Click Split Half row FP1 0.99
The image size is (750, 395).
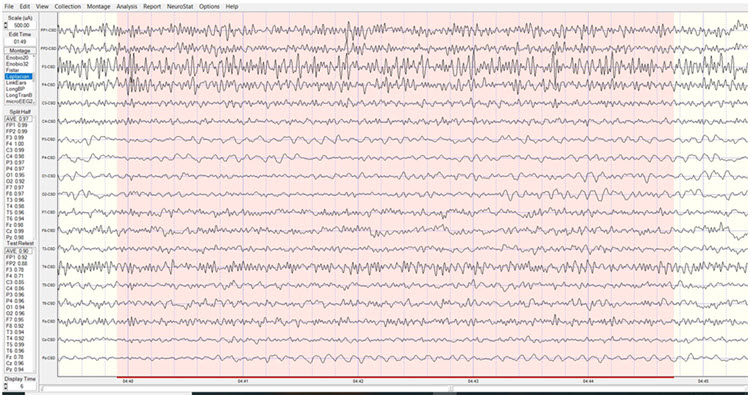[x=17, y=125]
